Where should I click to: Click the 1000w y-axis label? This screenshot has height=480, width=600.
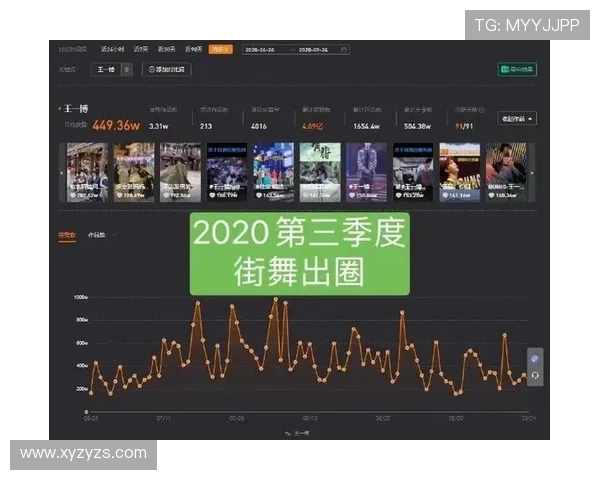(81, 297)
